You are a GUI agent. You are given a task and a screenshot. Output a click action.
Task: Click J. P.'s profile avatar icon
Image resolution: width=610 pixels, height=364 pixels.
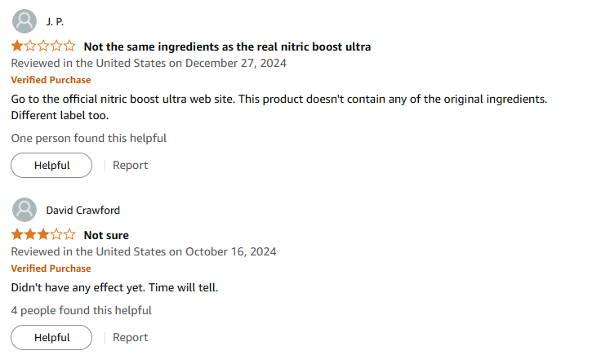tap(25, 21)
